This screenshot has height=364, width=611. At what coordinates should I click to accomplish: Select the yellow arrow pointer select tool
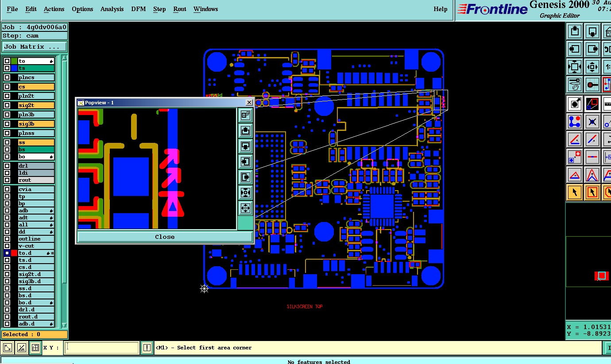coord(575,192)
